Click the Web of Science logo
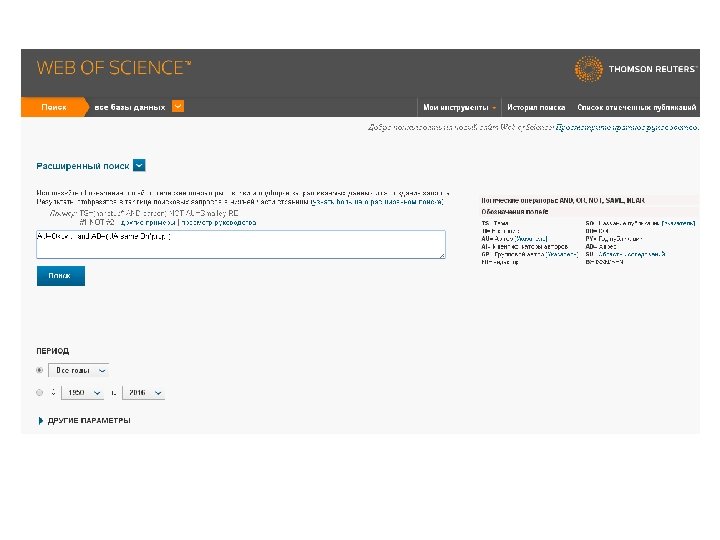 (113, 68)
